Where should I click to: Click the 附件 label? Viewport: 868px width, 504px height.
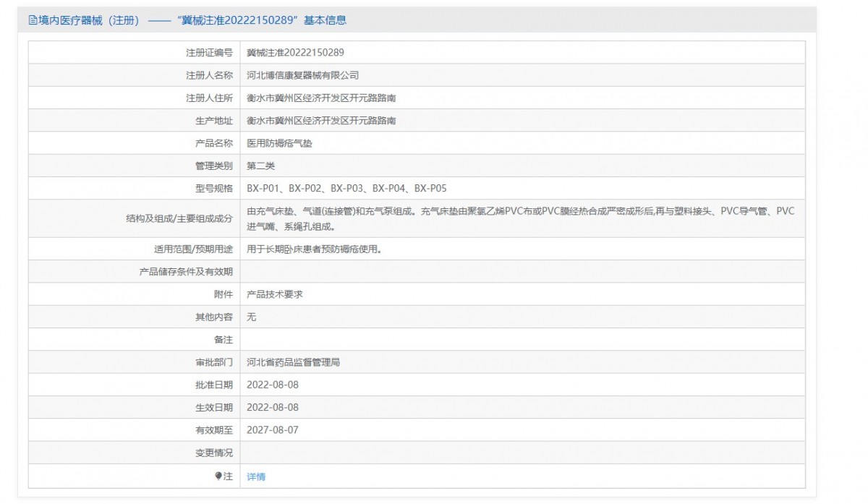[224, 294]
